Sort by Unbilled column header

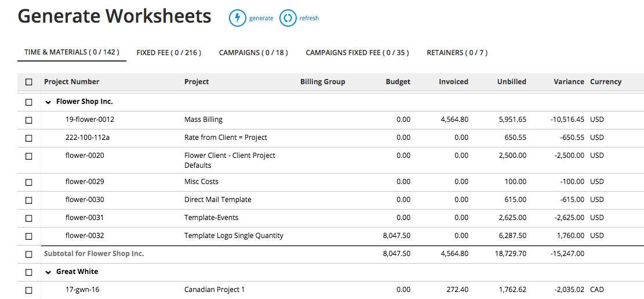(x=512, y=81)
